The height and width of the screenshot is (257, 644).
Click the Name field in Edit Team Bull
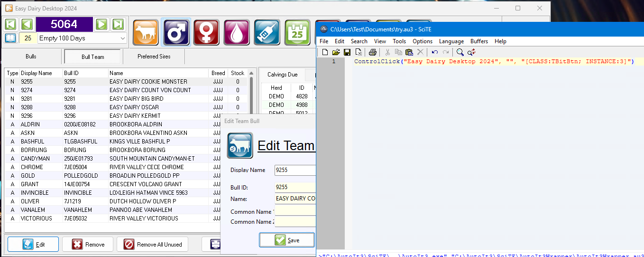[295, 199]
